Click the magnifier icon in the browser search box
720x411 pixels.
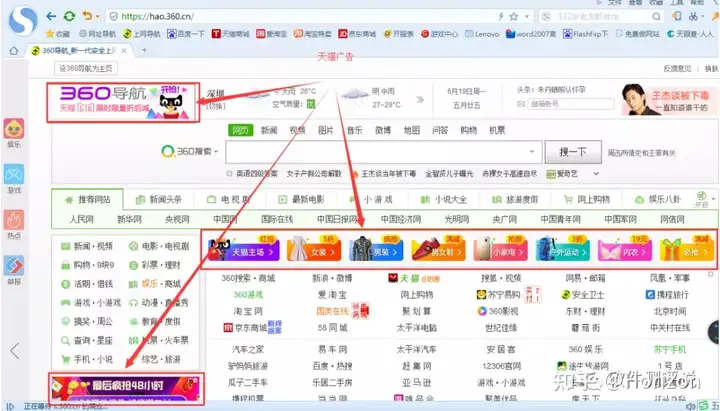657,17
